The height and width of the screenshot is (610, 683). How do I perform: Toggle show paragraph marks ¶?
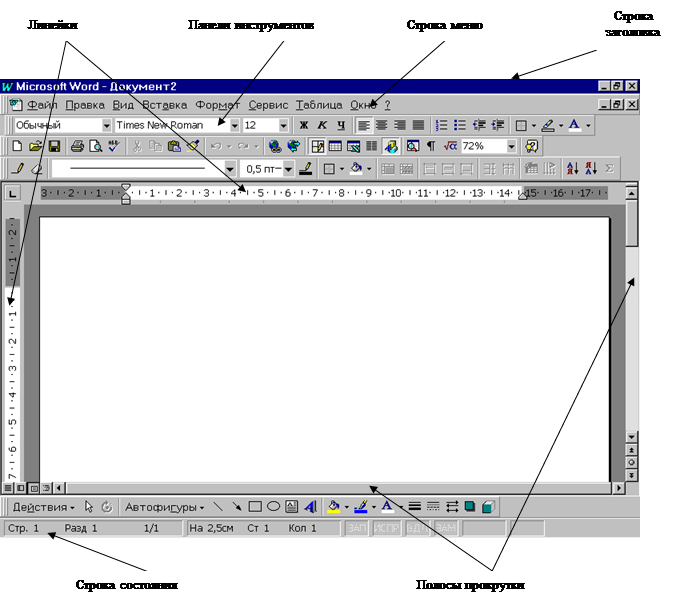pyautogui.click(x=431, y=146)
